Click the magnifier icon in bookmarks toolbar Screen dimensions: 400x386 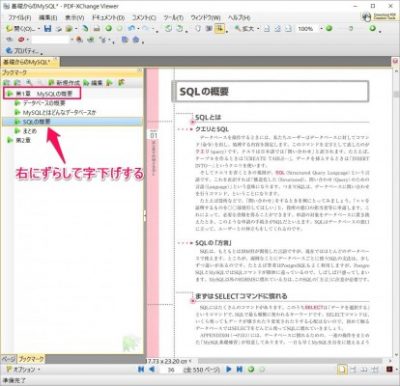tap(29, 83)
